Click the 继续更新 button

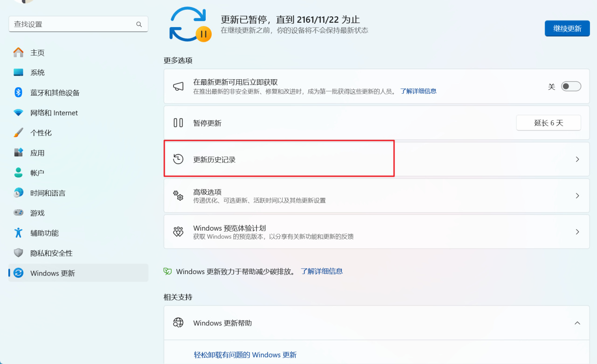coord(567,28)
